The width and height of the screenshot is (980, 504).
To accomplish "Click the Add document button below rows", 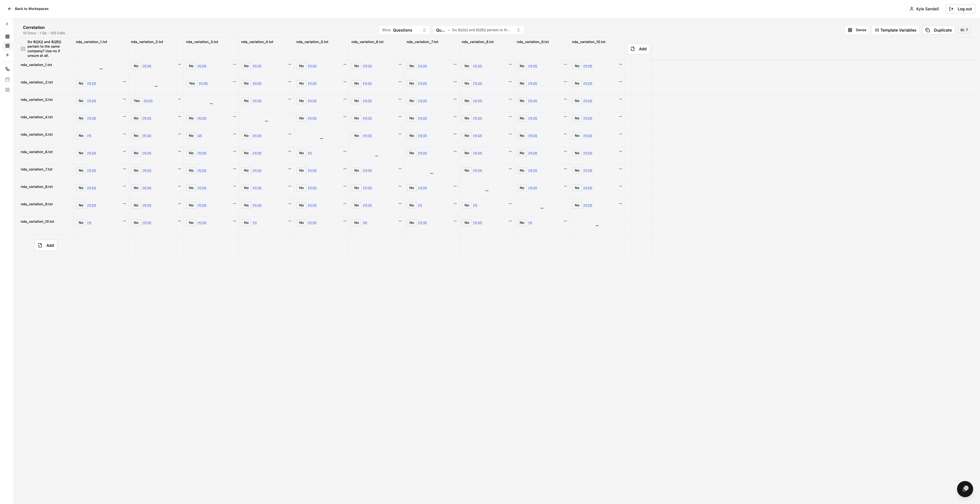I will (46, 245).
